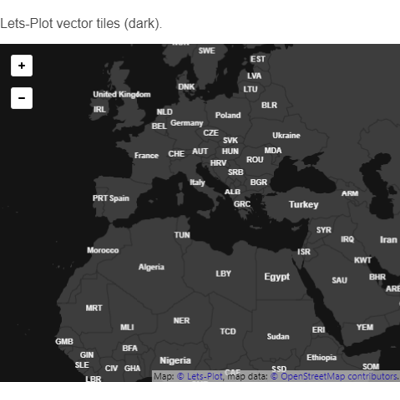The image size is (400, 400).
Task: Click the LTU label on the map
Action: [x=250, y=89]
